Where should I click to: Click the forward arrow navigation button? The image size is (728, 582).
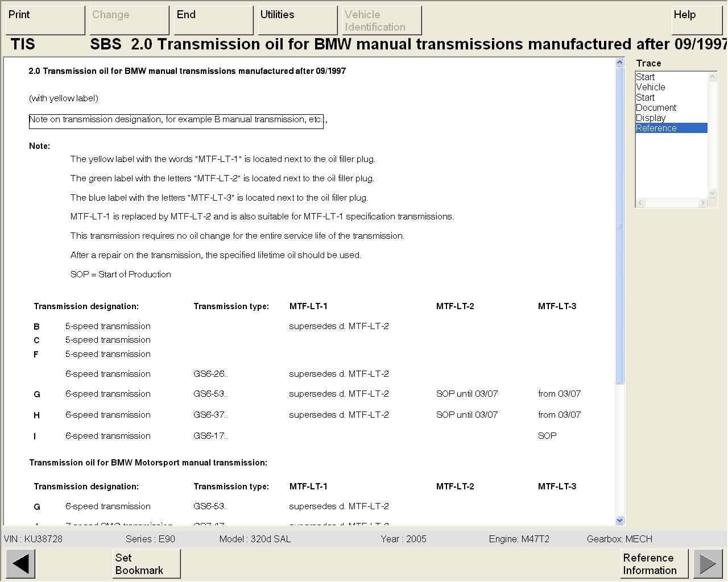click(x=708, y=563)
